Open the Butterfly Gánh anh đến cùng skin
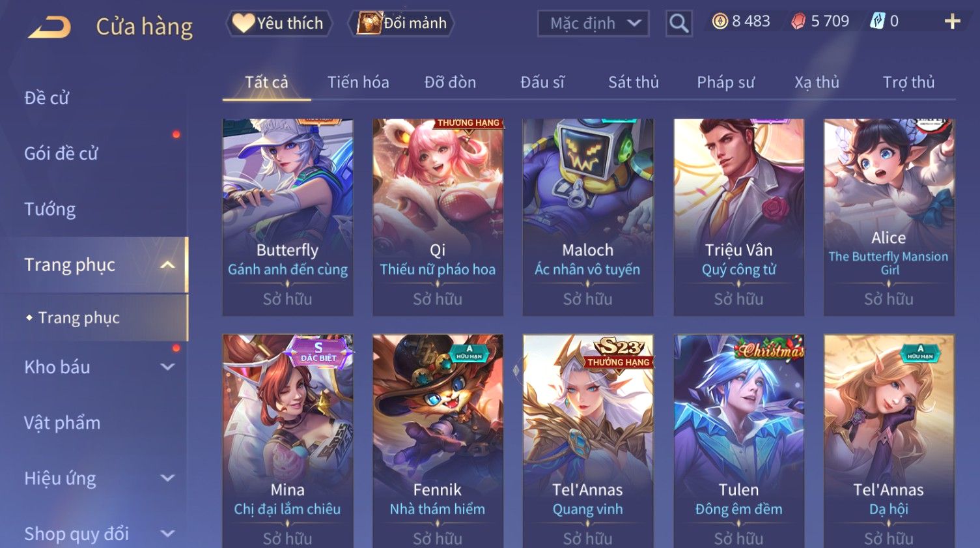980x548 pixels. coord(288,217)
